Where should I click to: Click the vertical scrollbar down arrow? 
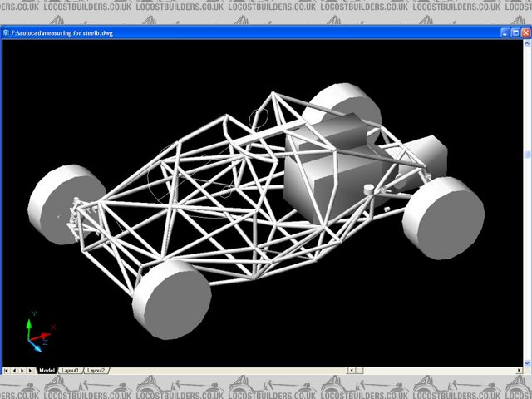pyautogui.click(x=526, y=362)
